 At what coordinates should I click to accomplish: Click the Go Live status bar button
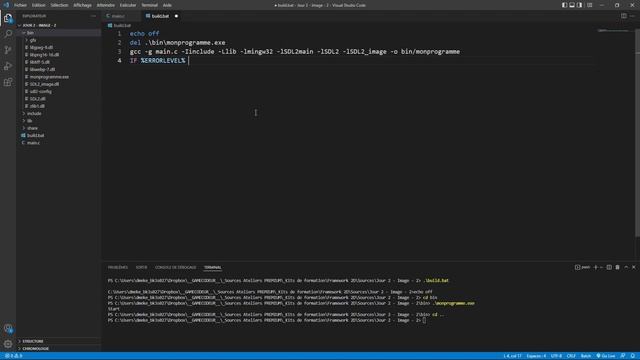pos(606,356)
